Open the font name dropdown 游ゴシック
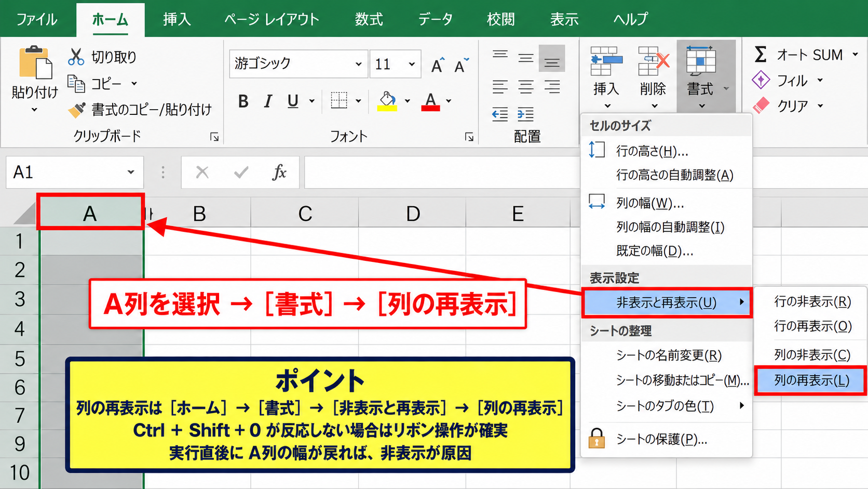The height and width of the screenshot is (489, 868). click(x=358, y=64)
